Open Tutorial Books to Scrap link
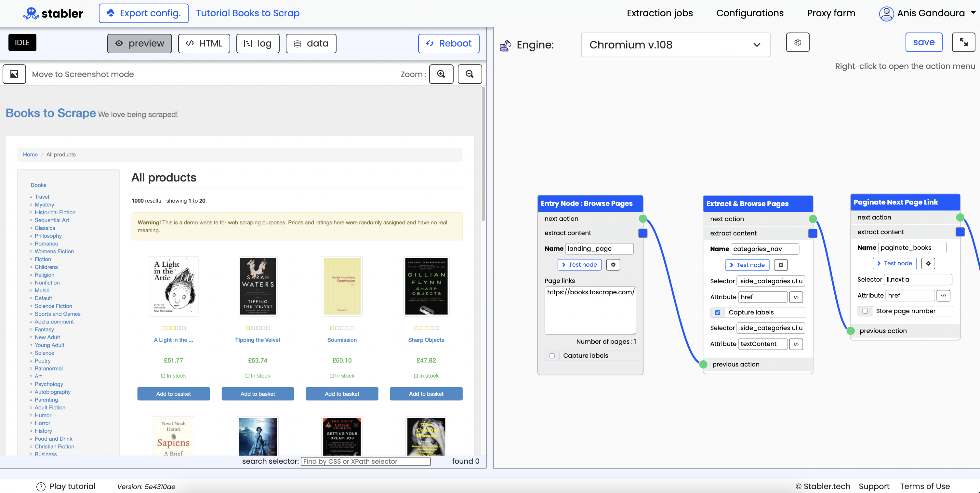 [x=248, y=13]
